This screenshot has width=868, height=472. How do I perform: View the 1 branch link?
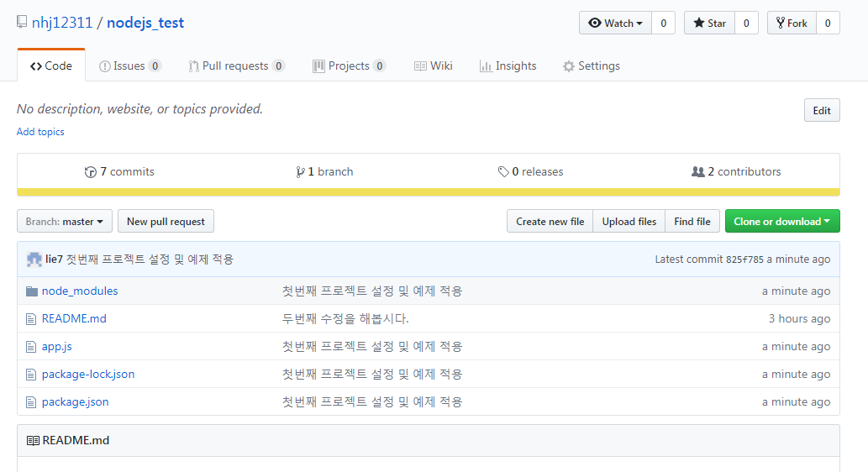[324, 172]
